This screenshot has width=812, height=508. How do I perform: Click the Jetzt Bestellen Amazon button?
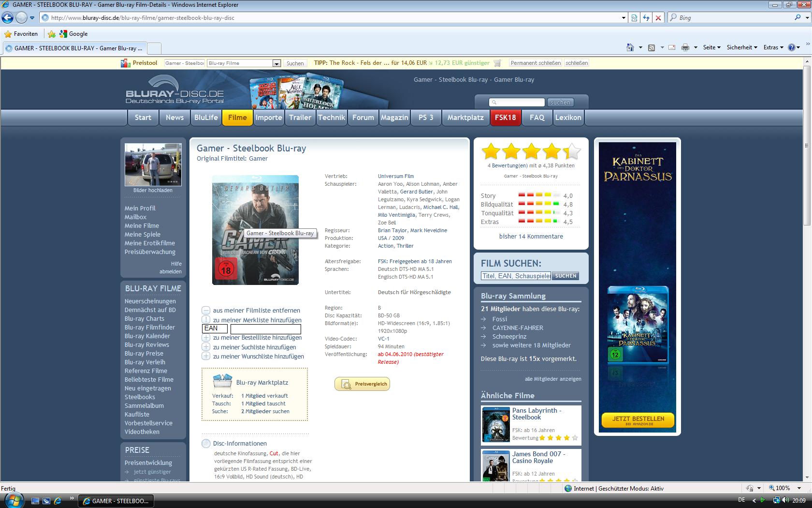pyautogui.click(x=638, y=420)
